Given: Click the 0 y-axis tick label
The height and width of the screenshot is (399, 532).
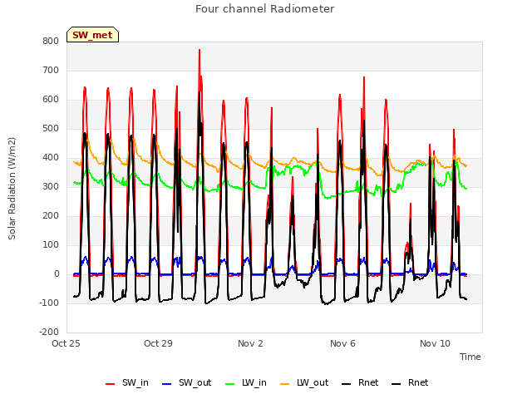Looking at the screenshot, I should (x=57, y=274).
